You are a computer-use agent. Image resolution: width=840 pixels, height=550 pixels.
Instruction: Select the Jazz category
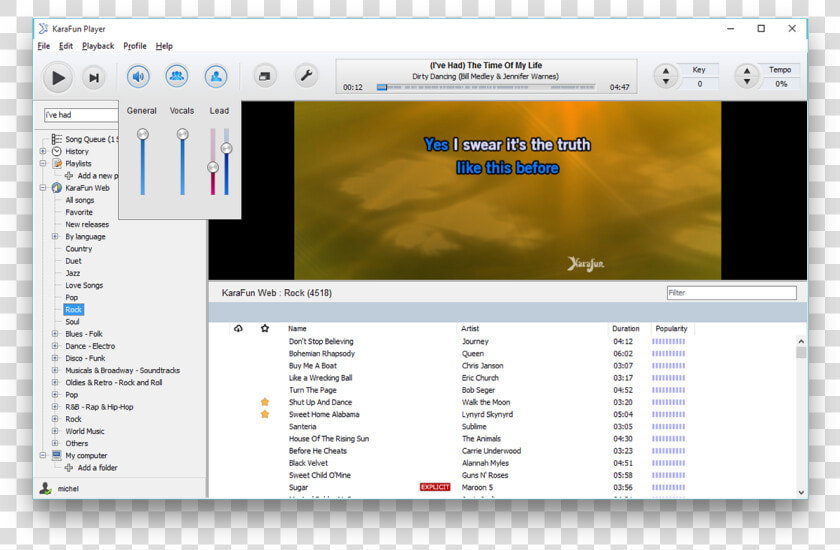pos(73,273)
